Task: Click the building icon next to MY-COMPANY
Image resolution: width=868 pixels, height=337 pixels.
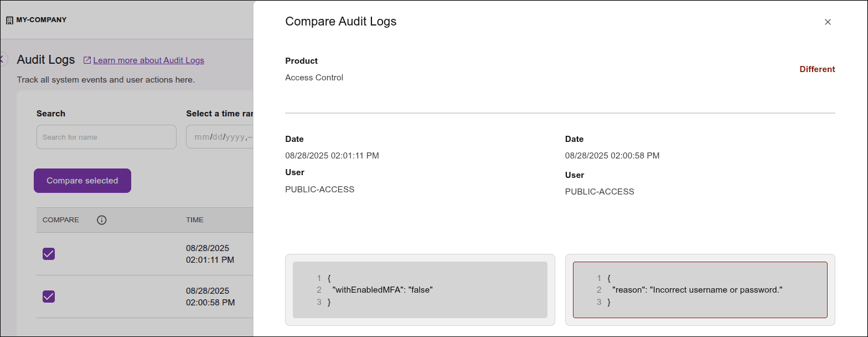Action: point(9,21)
